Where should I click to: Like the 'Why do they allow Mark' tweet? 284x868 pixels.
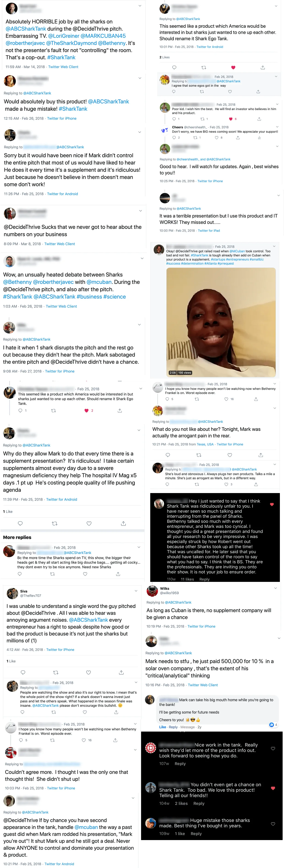pos(89,523)
